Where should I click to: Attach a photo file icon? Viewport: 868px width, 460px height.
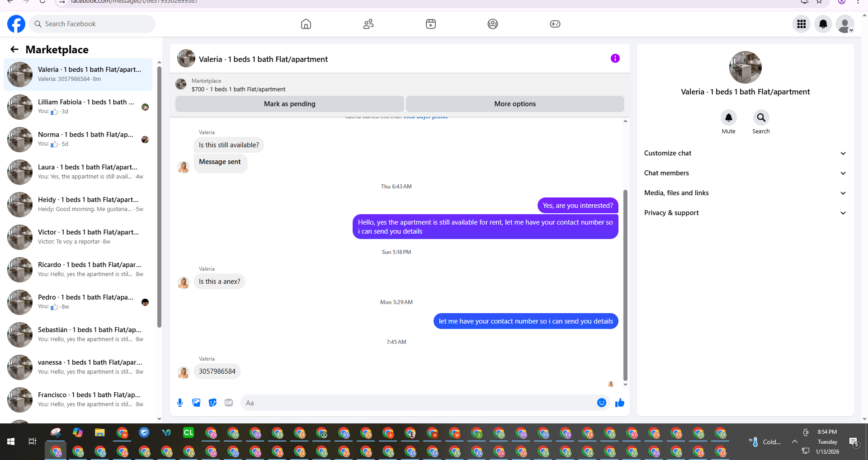(x=196, y=403)
